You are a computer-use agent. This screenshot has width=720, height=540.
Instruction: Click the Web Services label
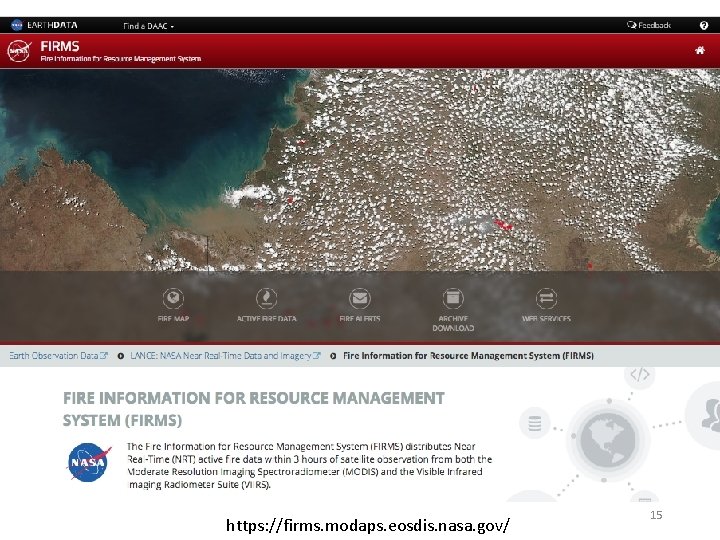(x=546, y=319)
